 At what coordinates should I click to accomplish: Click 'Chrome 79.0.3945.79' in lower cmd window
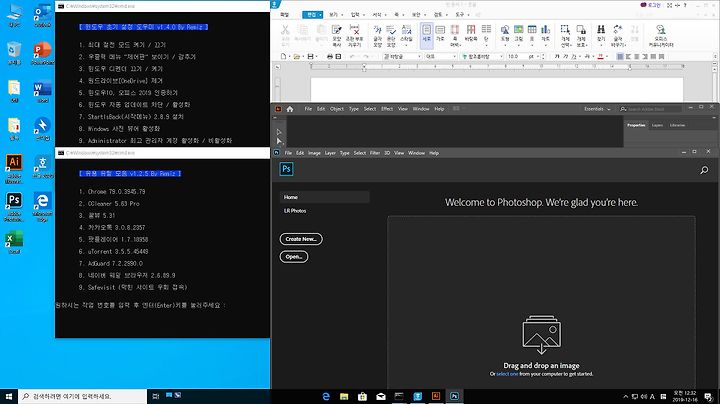(x=116, y=192)
